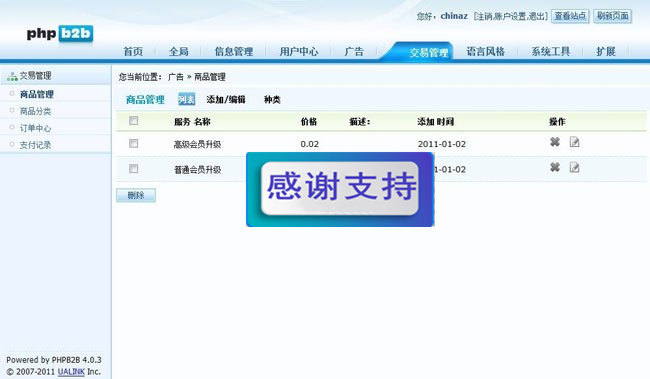The height and width of the screenshot is (379, 650).
Task: Click the 操作 column header
Action: point(557,121)
